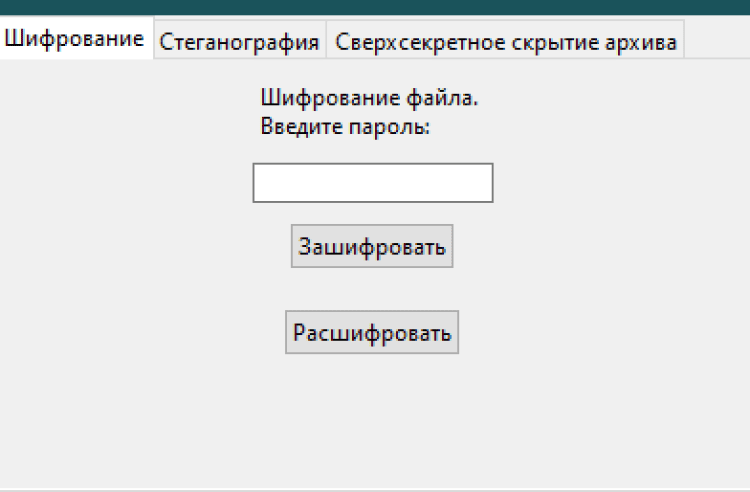Click empty tab strip right of the tabs
750x492 pixels.
[x=715, y=40]
